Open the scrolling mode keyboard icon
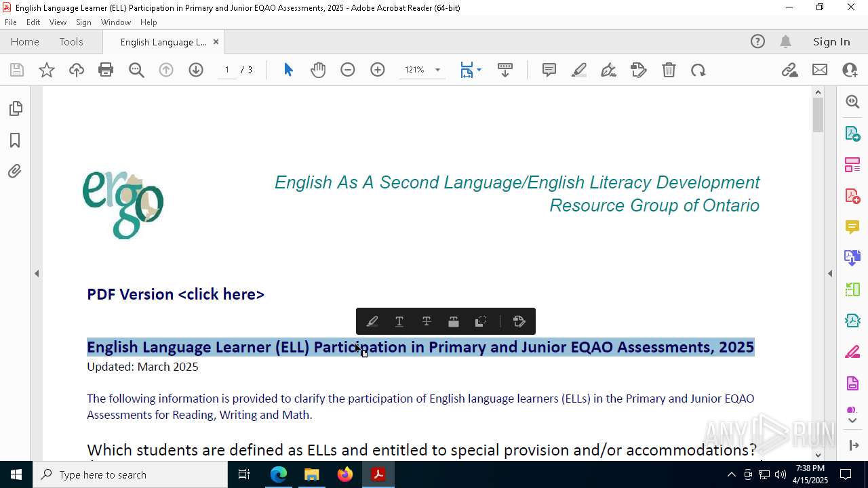The width and height of the screenshot is (868, 488). tap(505, 70)
